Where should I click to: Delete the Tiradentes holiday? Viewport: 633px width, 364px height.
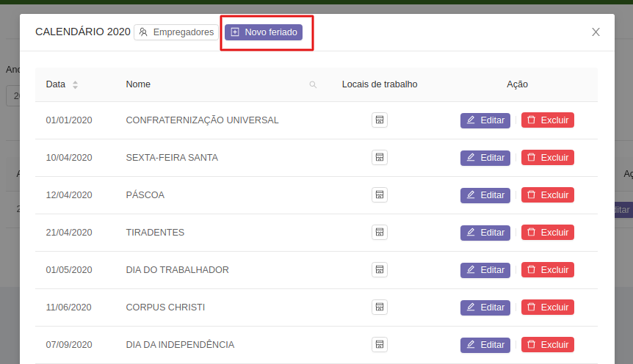[547, 233]
